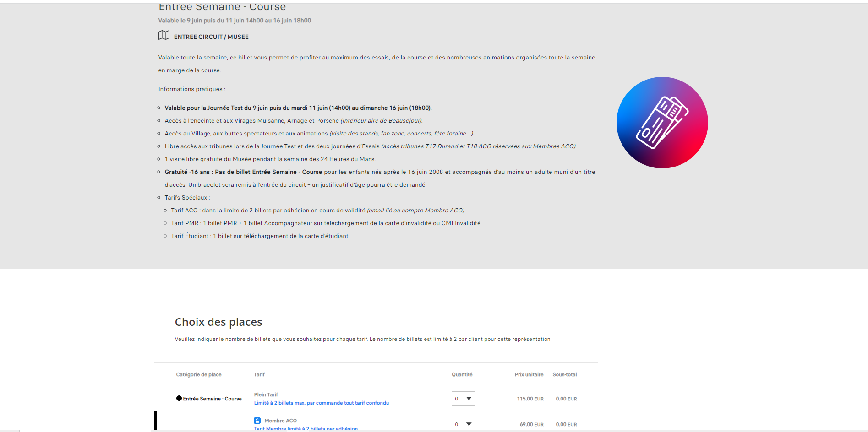Image resolution: width=868 pixels, height=432 pixels.
Task: Click the 'Limité à 2 billets max. par commande' link
Action: point(322,403)
